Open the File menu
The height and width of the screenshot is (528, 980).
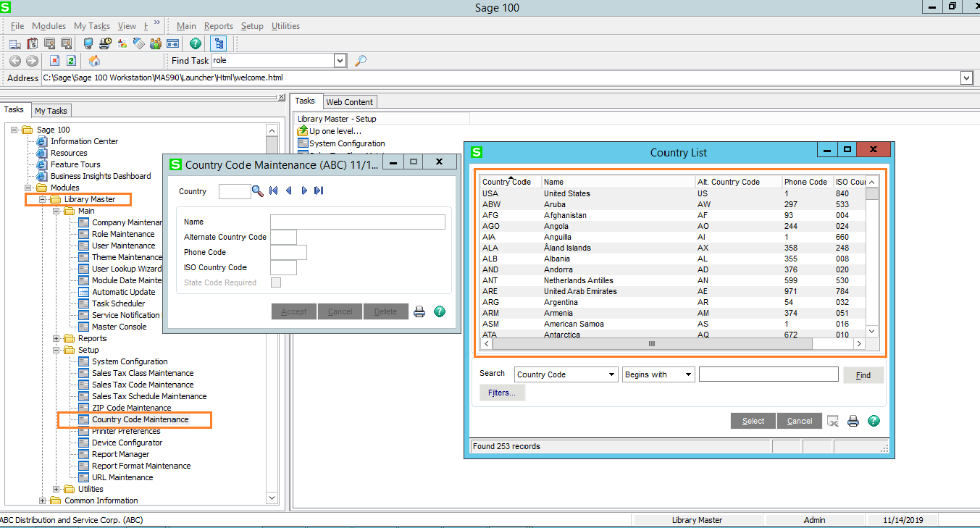pyautogui.click(x=17, y=26)
